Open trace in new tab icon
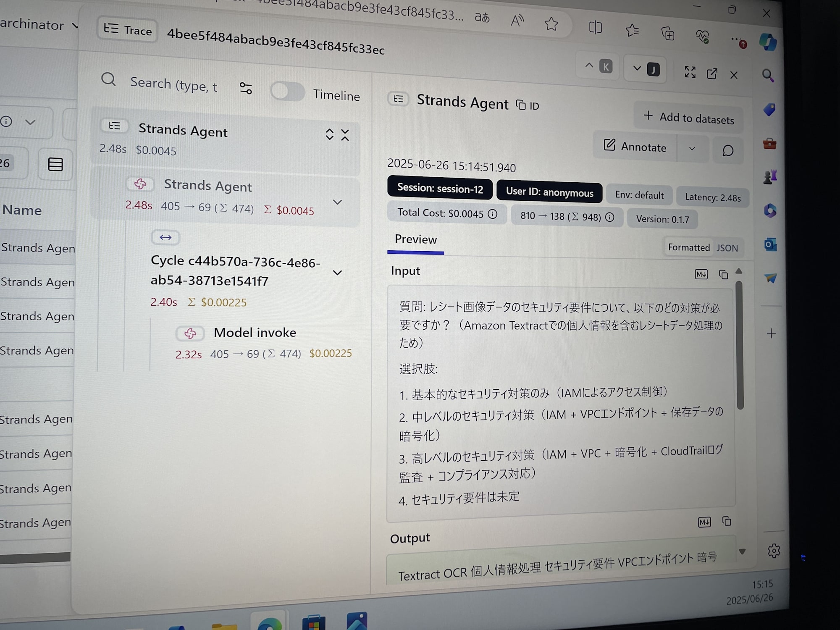The image size is (840, 630). pyautogui.click(x=712, y=73)
